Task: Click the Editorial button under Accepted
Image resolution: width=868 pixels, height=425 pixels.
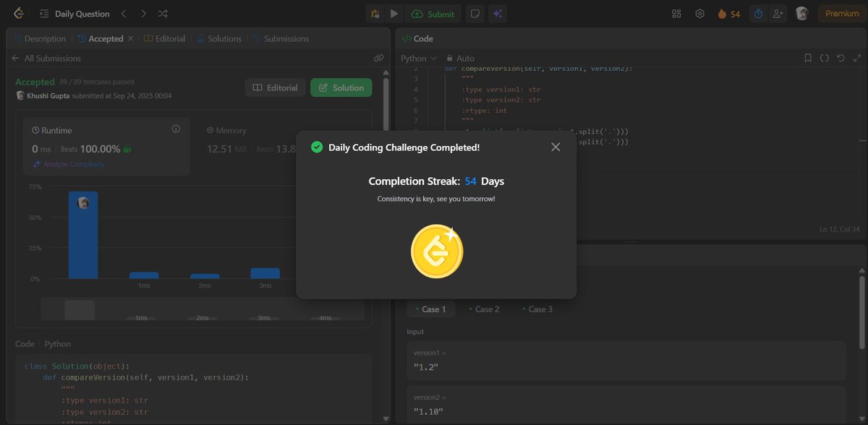Action: click(x=275, y=87)
